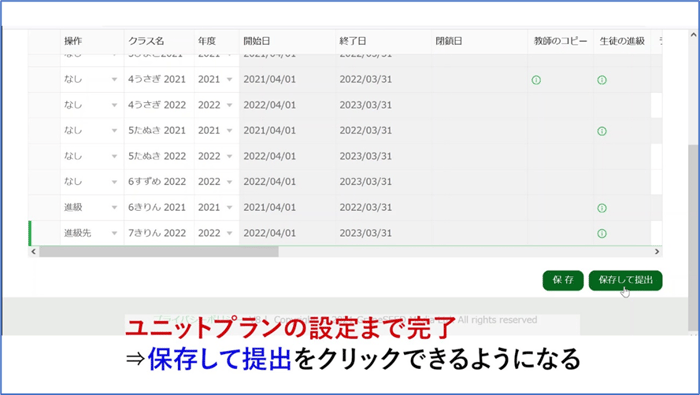Screen dimensions: 700x395
Task: Edit class name cell 7きりん 2022
Action: 159,233
